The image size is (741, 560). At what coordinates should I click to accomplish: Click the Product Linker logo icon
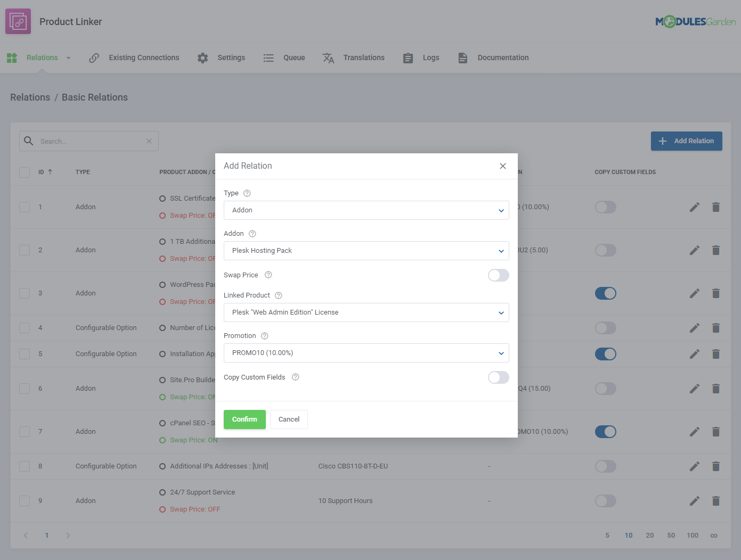18,22
